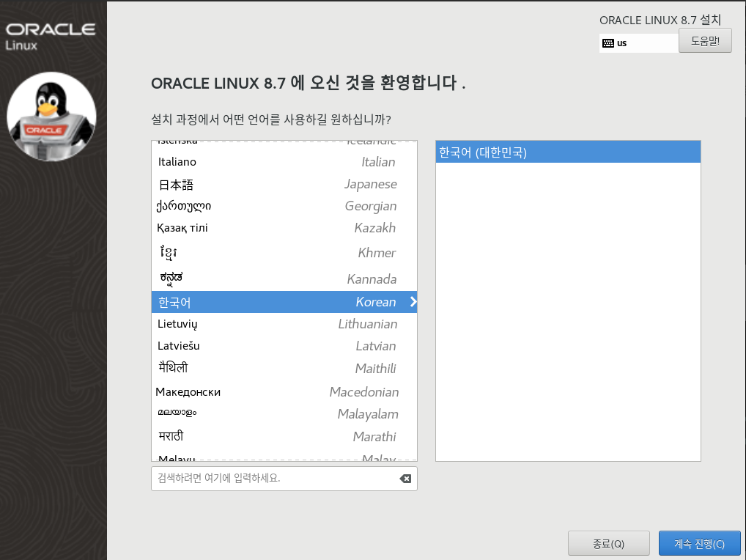Click the Oracle Linux logo
Image resolution: width=746 pixels, height=560 pixels.
coord(51,36)
